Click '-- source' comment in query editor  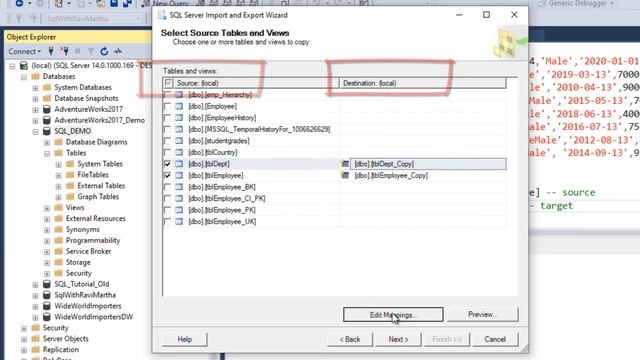(571, 192)
